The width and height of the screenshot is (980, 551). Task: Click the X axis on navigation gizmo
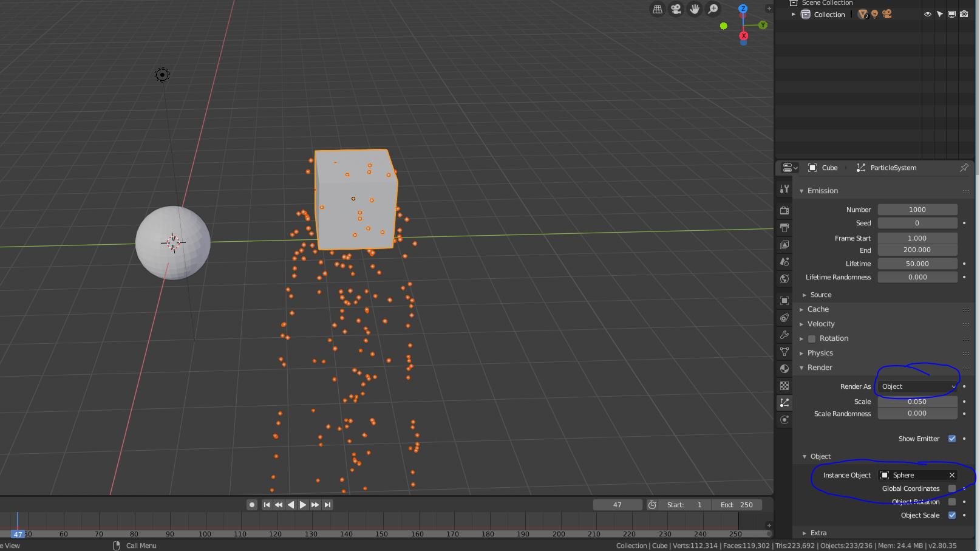pyautogui.click(x=743, y=36)
